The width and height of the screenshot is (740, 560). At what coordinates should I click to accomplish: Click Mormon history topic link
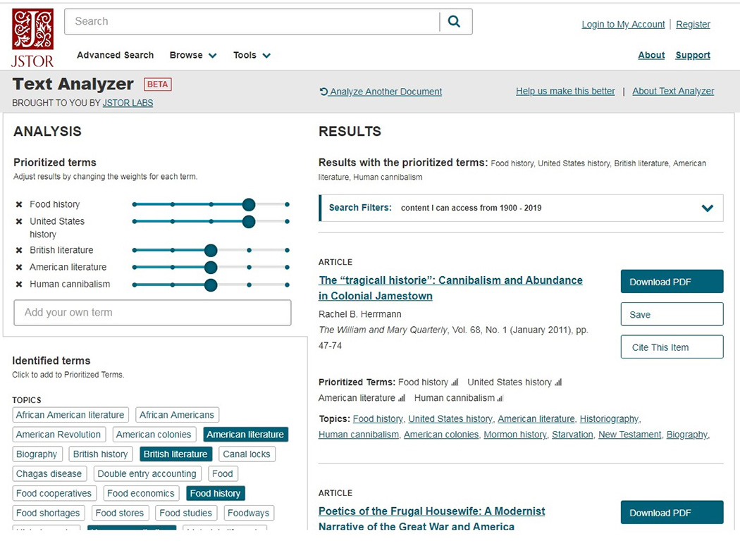515,435
